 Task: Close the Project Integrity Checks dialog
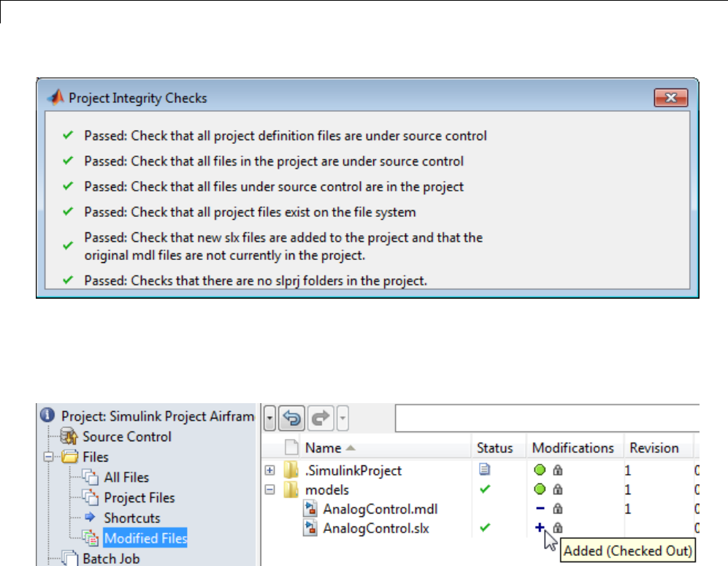670,98
